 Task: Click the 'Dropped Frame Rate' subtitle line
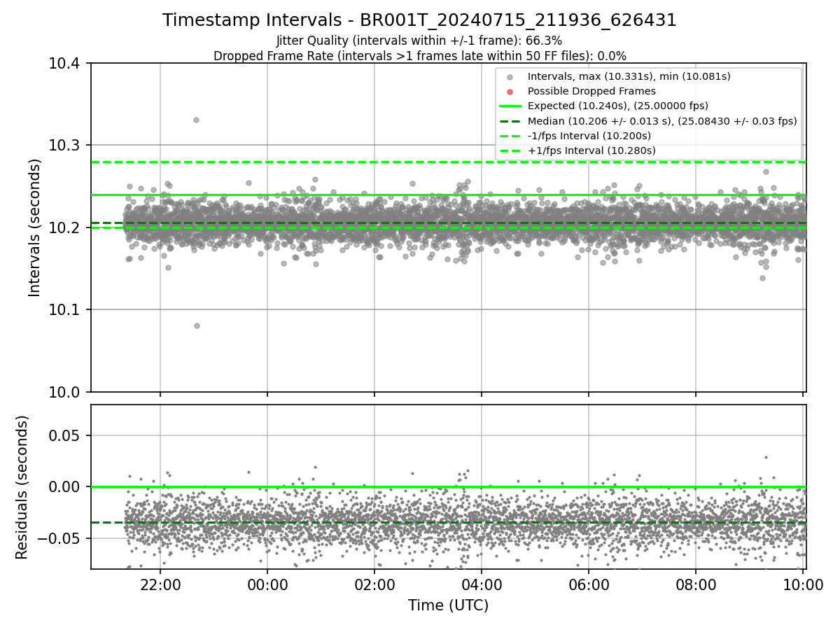coord(419,55)
